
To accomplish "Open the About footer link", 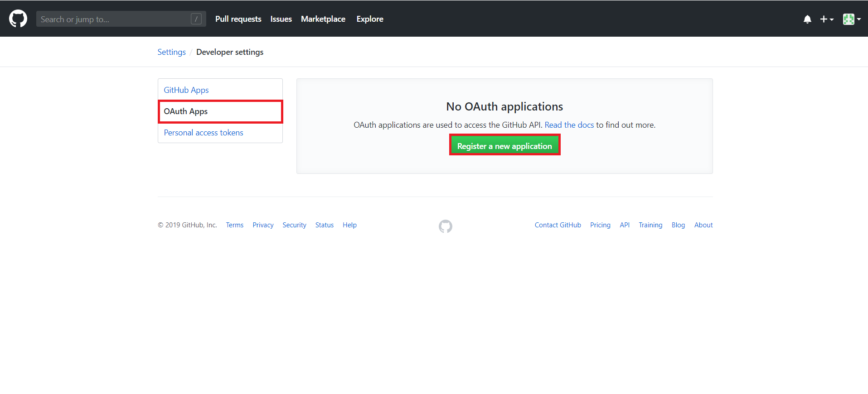I will (703, 225).
